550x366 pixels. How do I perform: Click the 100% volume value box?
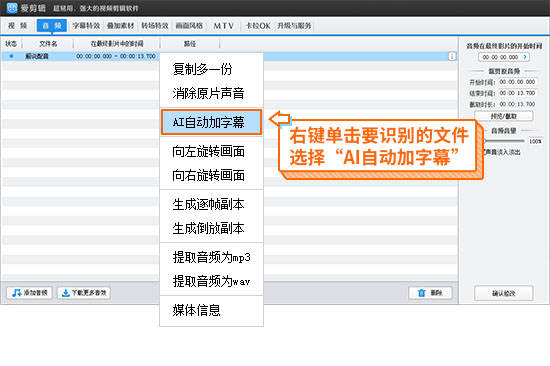535,141
